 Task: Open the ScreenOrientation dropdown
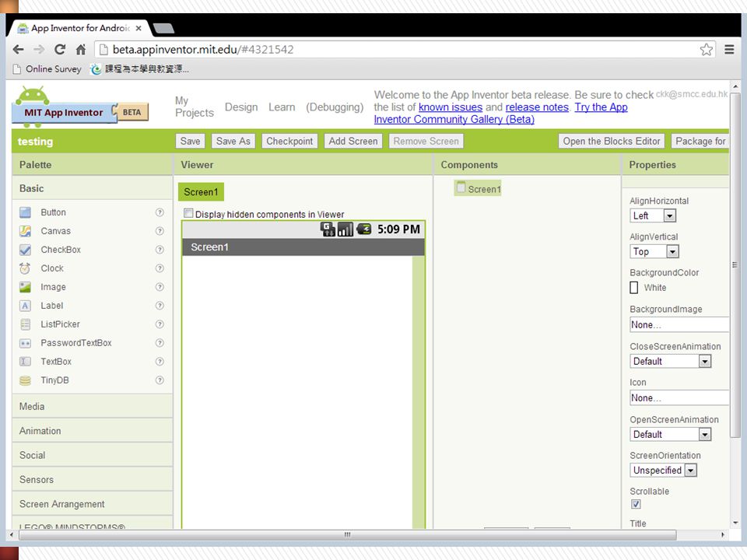click(x=663, y=471)
